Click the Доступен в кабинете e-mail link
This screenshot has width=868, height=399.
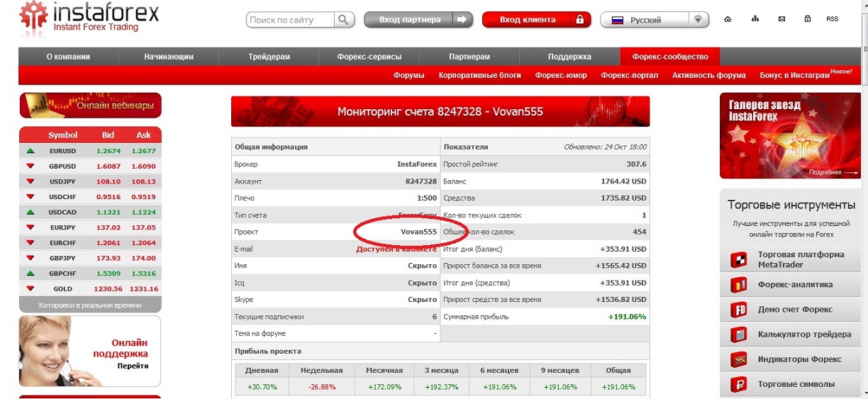[x=396, y=249]
